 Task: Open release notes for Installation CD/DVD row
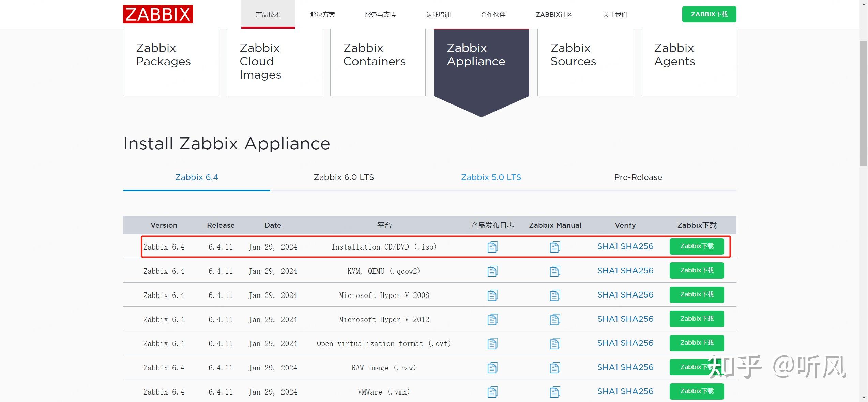492,246
